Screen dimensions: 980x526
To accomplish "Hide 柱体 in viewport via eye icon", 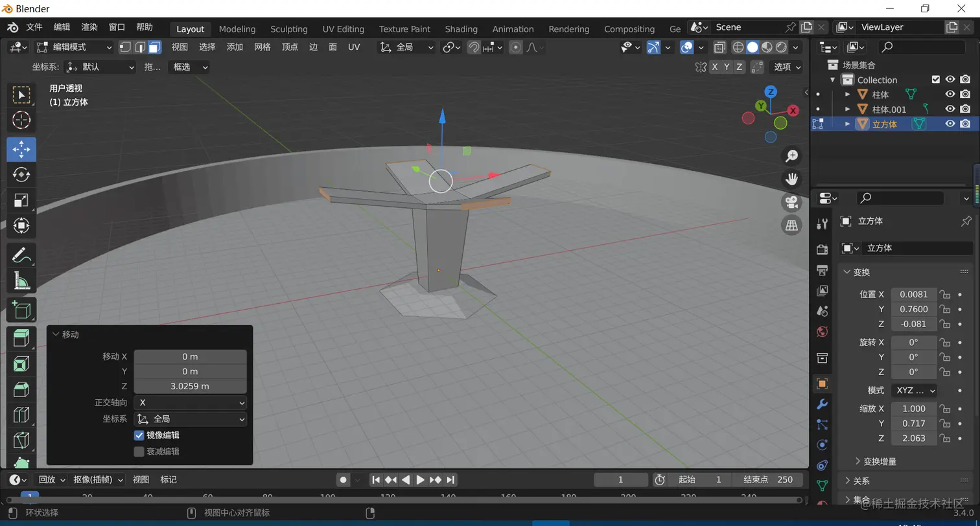I will pyautogui.click(x=950, y=94).
